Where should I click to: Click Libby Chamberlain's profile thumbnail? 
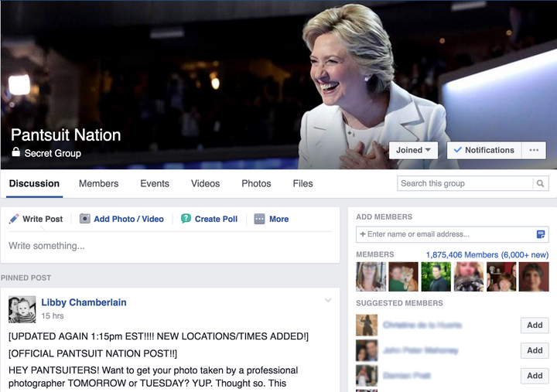click(22, 309)
